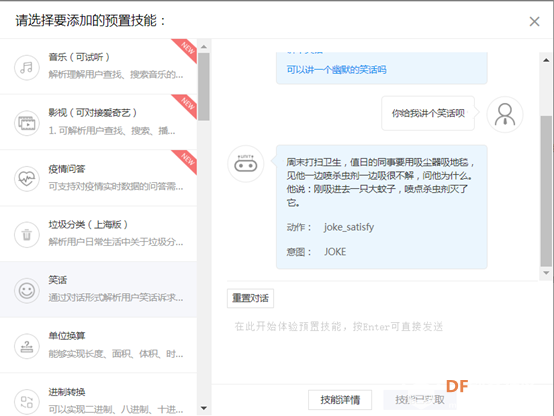The height and width of the screenshot is (416, 554).
Task: Click description 1. 可解析用户查找、搜索、播
Action: pos(112,131)
